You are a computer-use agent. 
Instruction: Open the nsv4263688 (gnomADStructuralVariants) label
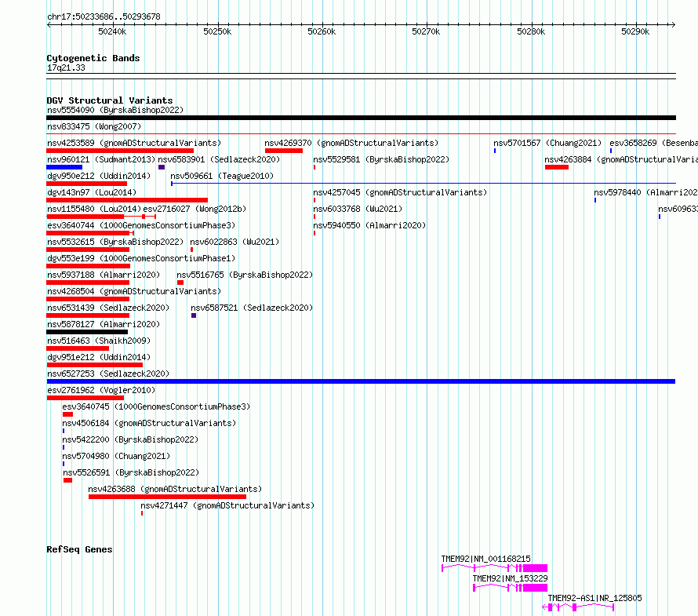click(175, 489)
